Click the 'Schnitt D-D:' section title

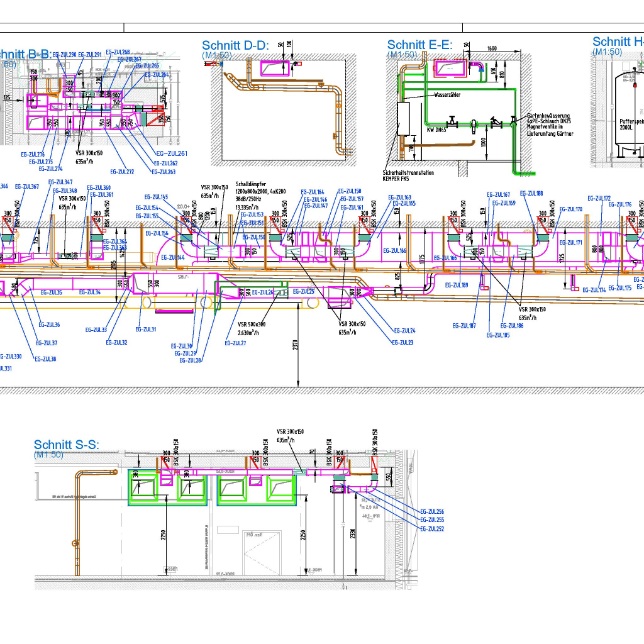[x=235, y=45]
